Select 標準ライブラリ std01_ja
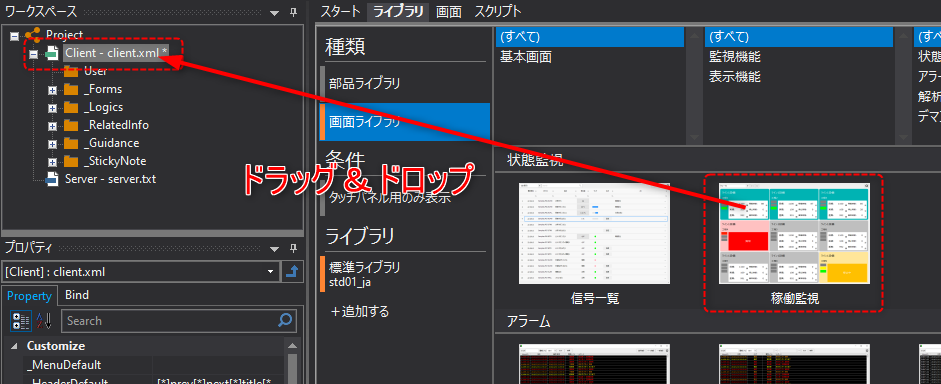The width and height of the screenshot is (941, 384). (405, 274)
